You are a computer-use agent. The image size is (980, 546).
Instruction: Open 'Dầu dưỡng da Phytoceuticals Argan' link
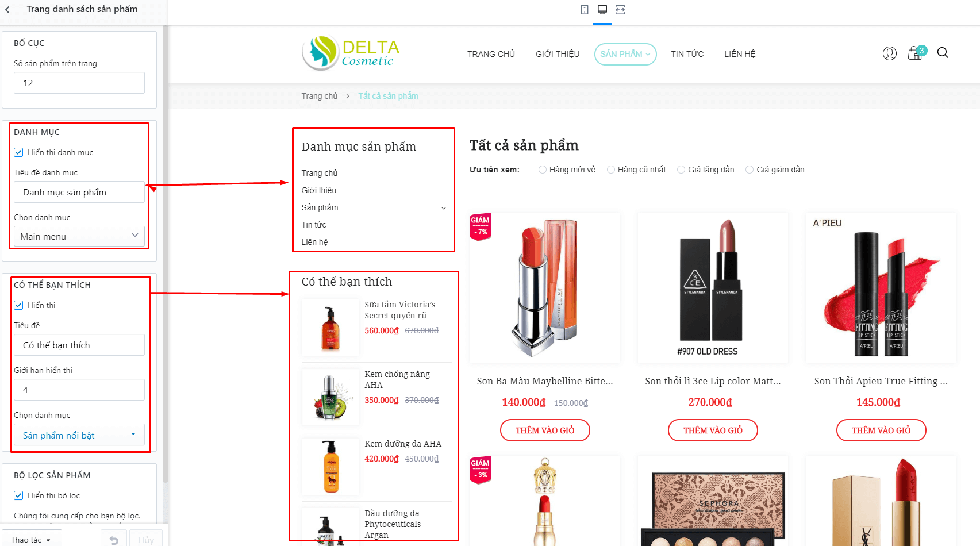(393, 524)
